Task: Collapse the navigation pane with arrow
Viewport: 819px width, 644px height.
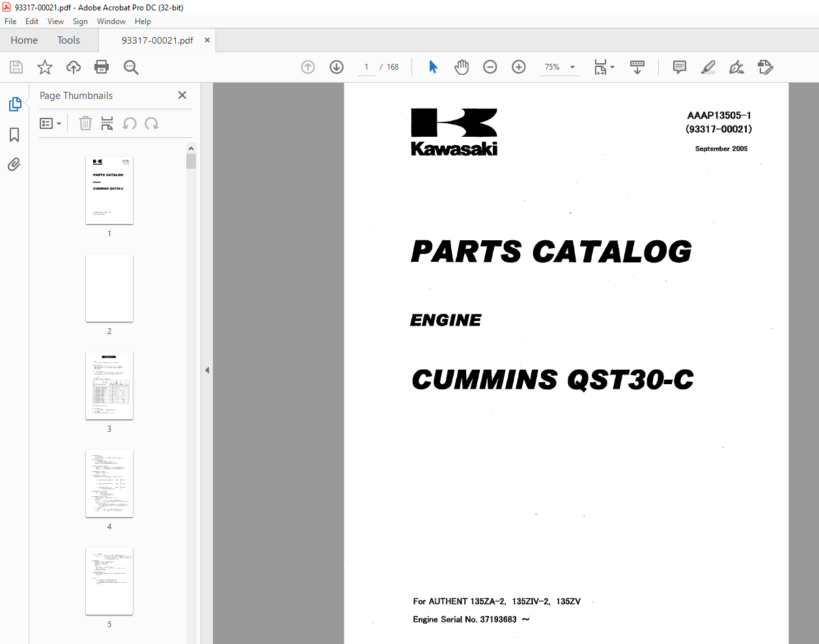Action: click(207, 370)
